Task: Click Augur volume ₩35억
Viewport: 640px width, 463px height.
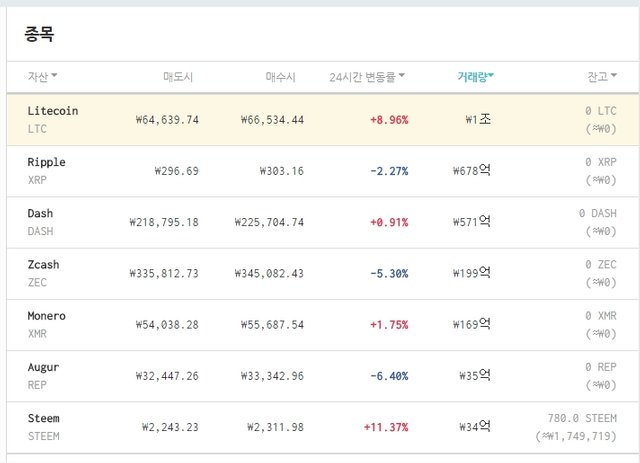Action: pos(475,375)
